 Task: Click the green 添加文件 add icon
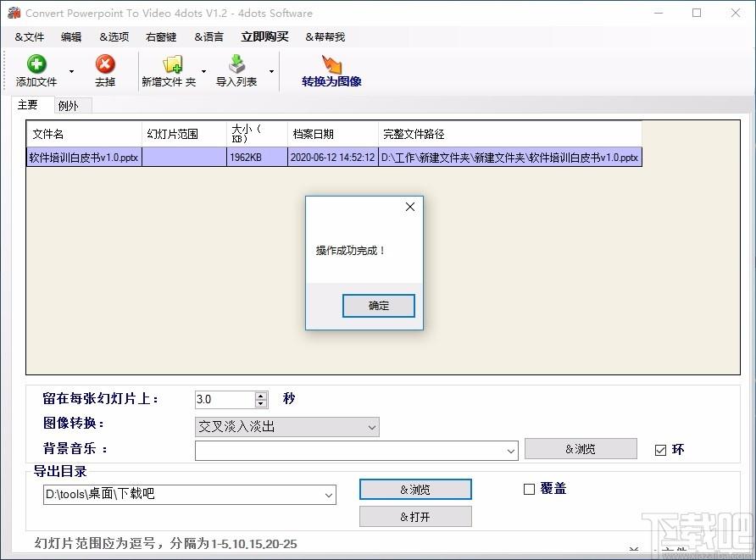coord(36,64)
